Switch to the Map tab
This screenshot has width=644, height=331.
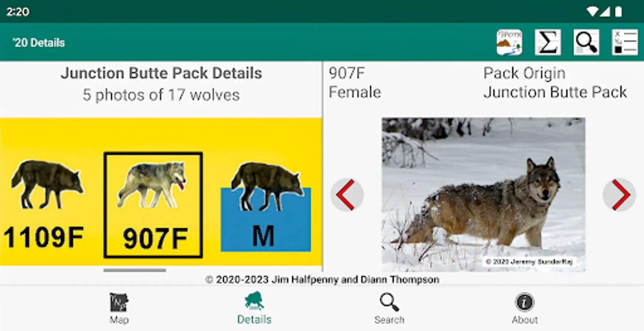119,309
